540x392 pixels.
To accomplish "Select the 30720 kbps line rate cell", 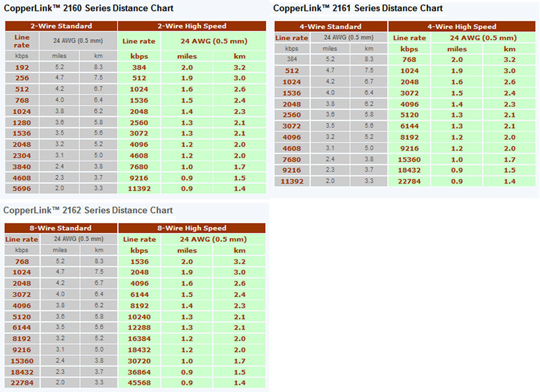I will 139,361.
